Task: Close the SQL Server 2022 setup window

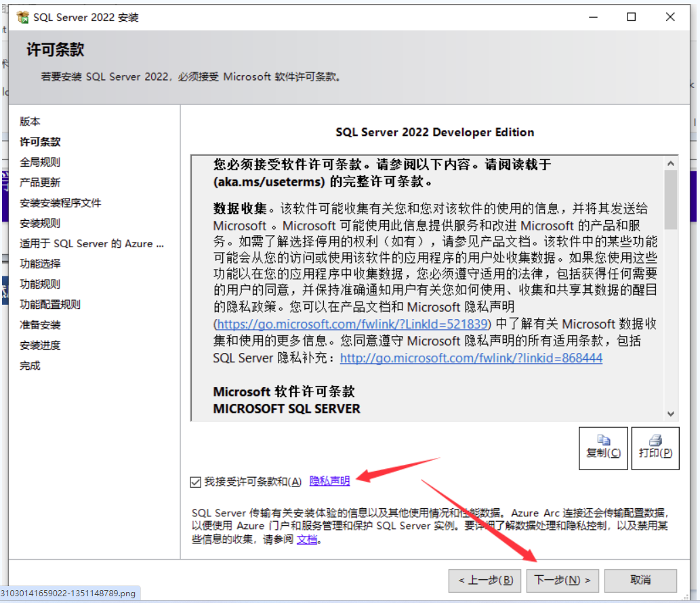Action: click(x=670, y=18)
